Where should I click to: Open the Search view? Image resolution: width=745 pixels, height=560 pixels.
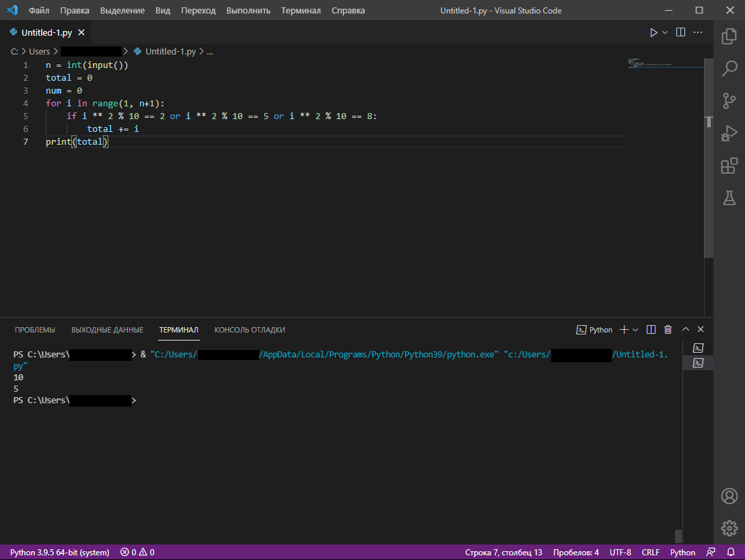pos(729,69)
